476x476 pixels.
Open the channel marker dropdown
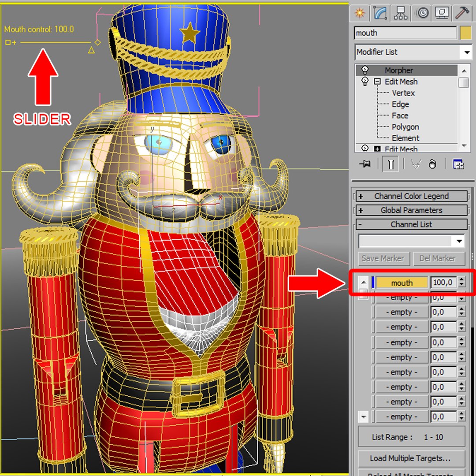click(x=412, y=241)
